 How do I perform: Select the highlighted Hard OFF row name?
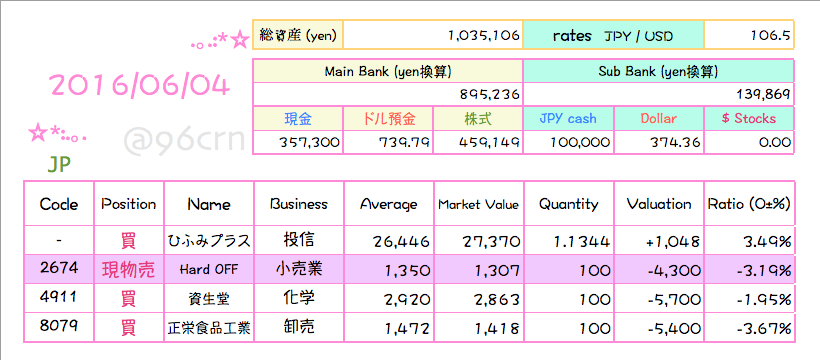(x=209, y=269)
